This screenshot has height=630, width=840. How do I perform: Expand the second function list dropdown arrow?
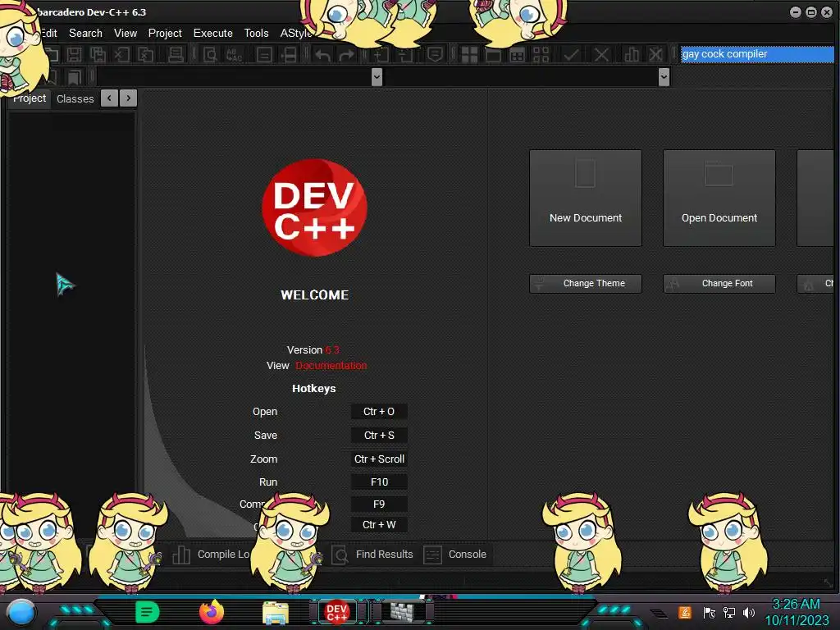tap(664, 77)
